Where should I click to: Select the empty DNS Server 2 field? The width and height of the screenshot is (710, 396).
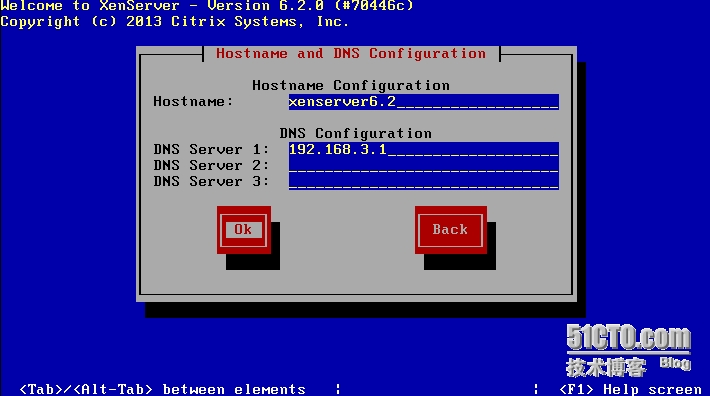tap(423, 166)
